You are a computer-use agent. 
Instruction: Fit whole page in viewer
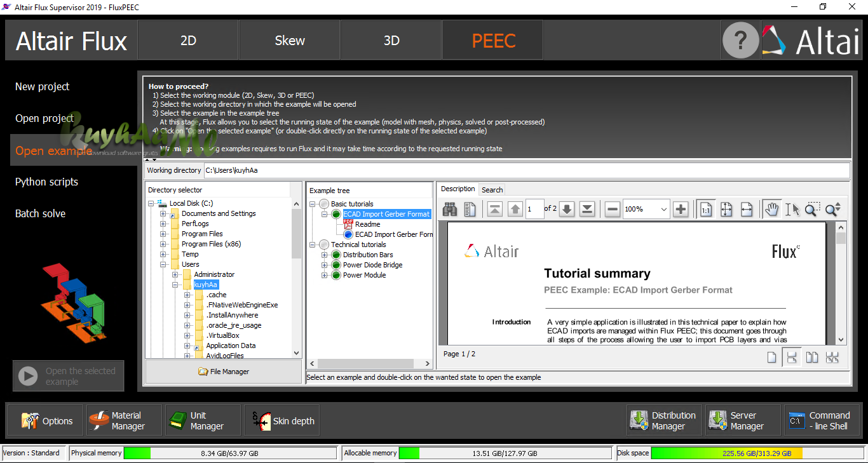click(726, 209)
